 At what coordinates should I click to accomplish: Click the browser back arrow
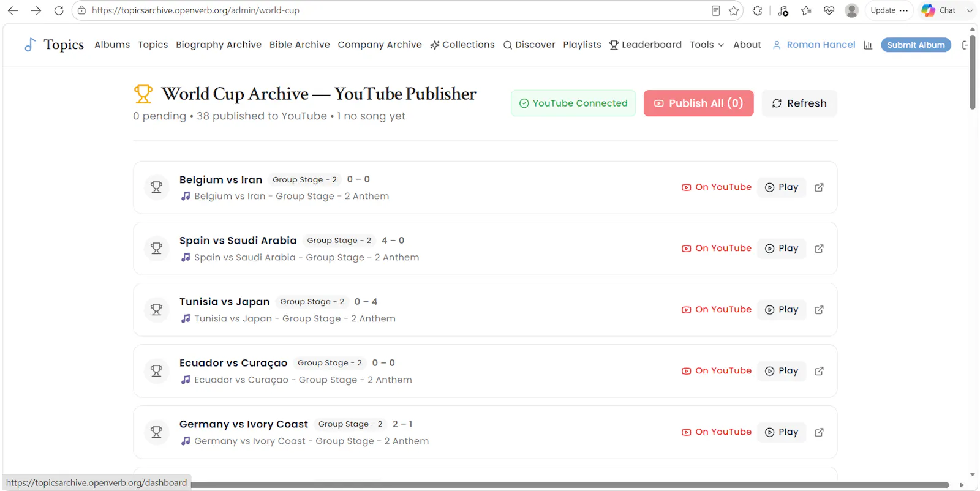pos(13,10)
